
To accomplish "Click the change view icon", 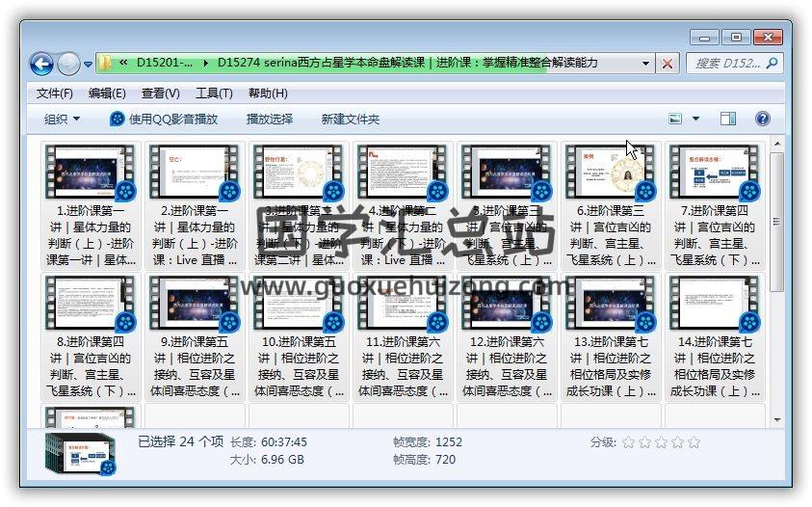I will pyautogui.click(x=676, y=120).
